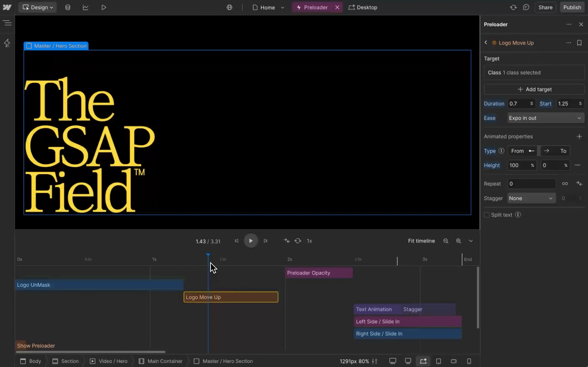Add a new animated property
The image size is (588, 367).
(580, 136)
